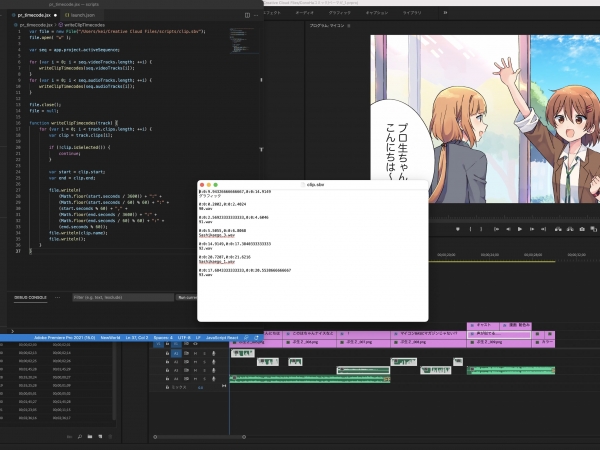Click the Split Editor icon in VS Code
600x450 pixels.
pos(247,15)
